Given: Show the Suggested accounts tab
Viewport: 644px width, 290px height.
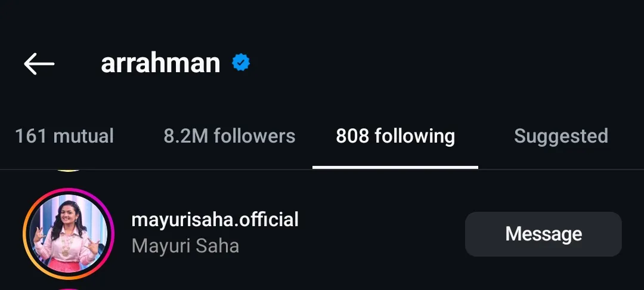Looking at the screenshot, I should point(561,136).
